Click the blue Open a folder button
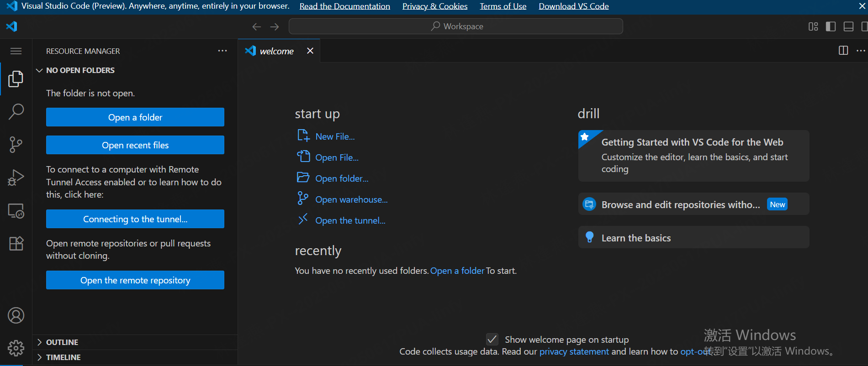 click(135, 117)
